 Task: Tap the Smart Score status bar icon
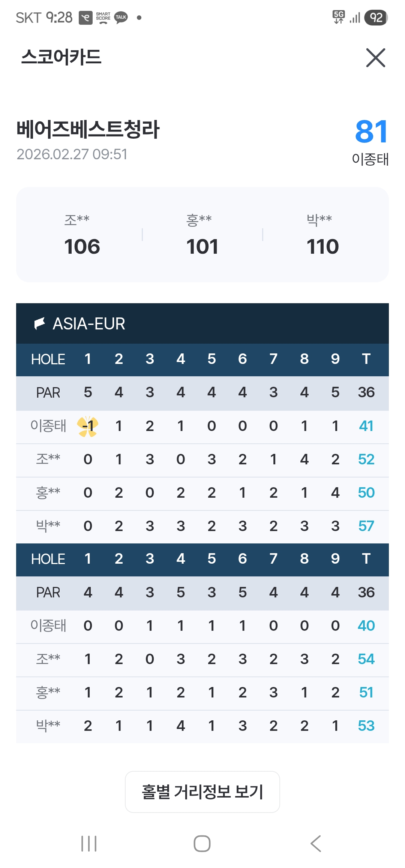[x=103, y=17]
